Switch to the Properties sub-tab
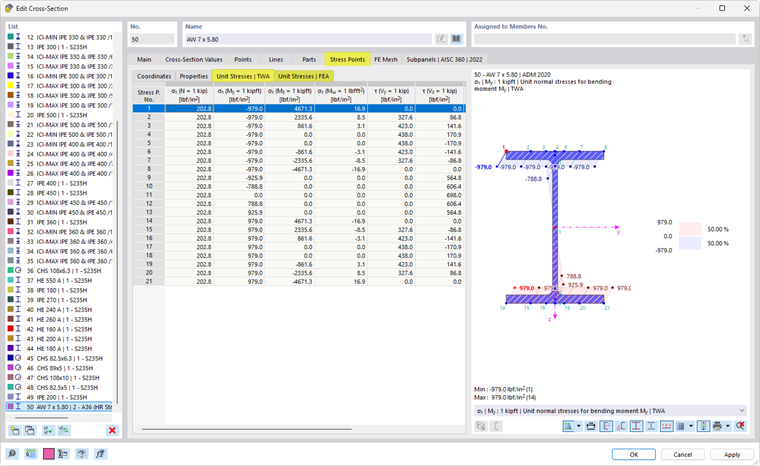The height and width of the screenshot is (466, 760). [193, 76]
